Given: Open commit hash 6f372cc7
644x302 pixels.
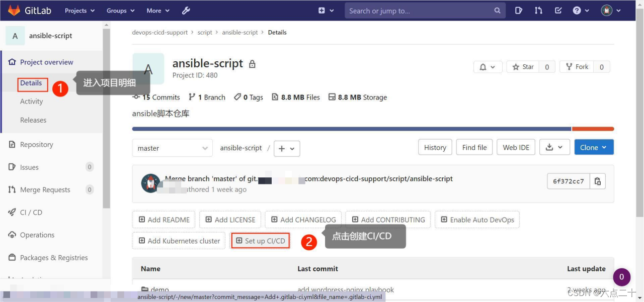Looking at the screenshot, I should (569, 181).
